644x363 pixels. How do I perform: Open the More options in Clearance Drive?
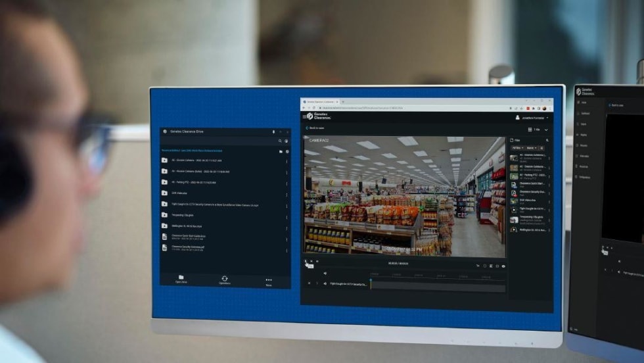coord(268,279)
